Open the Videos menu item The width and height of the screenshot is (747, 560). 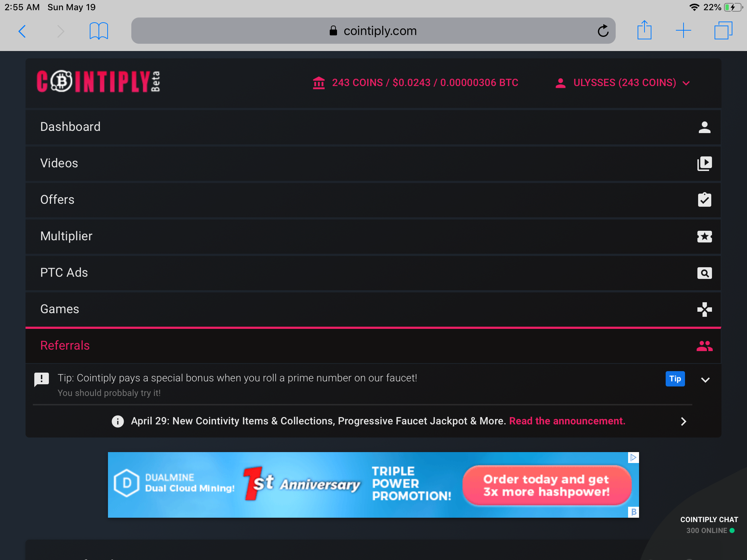pyautogui.click(x=373, y=163)
